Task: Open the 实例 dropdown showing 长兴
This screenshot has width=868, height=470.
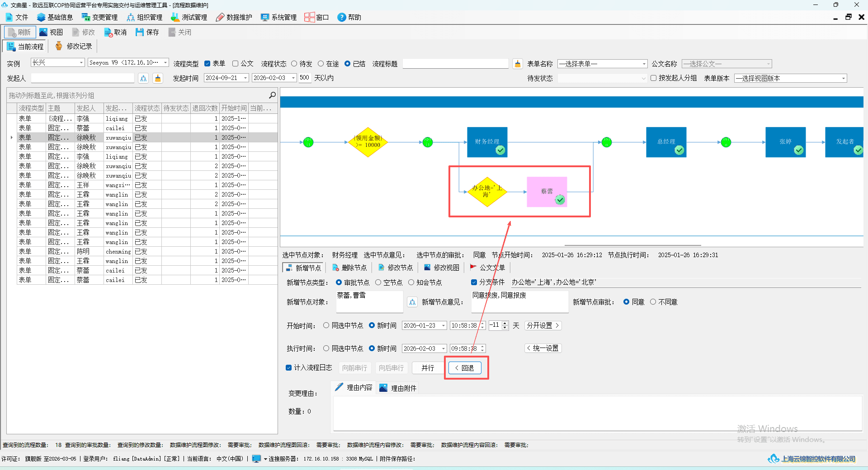Action: point(57,63)
